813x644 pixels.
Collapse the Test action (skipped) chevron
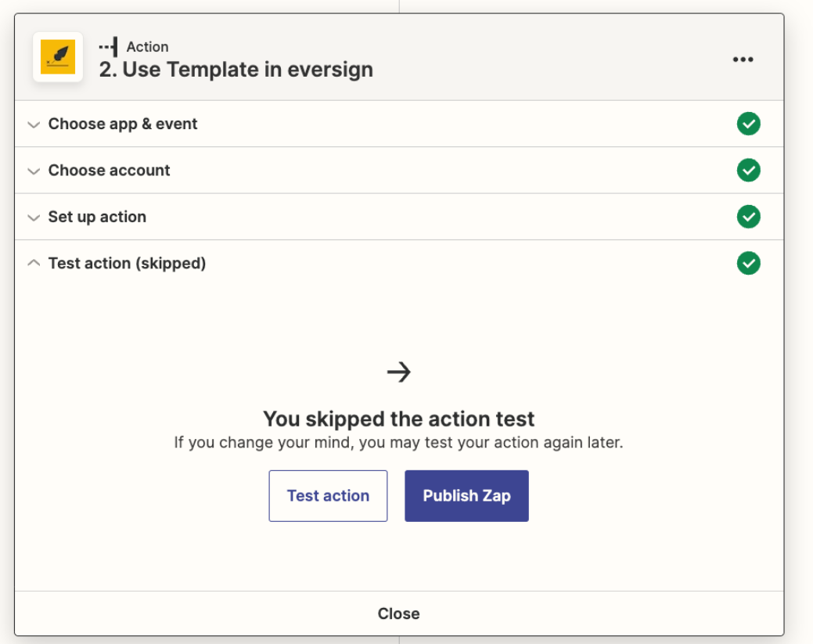33,264
